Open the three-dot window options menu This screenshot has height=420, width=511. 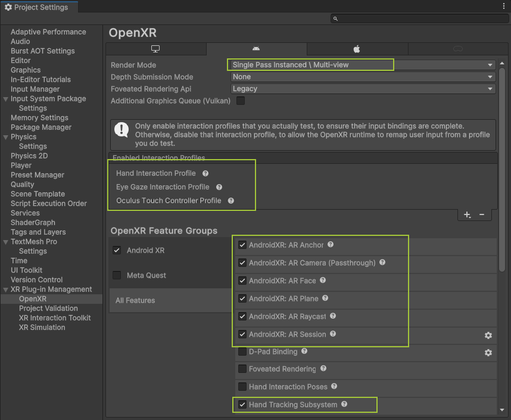coord(504,6)
